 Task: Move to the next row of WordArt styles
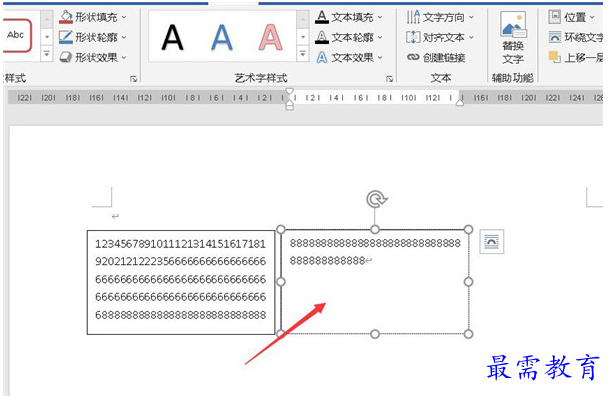[x=302, y=37]
